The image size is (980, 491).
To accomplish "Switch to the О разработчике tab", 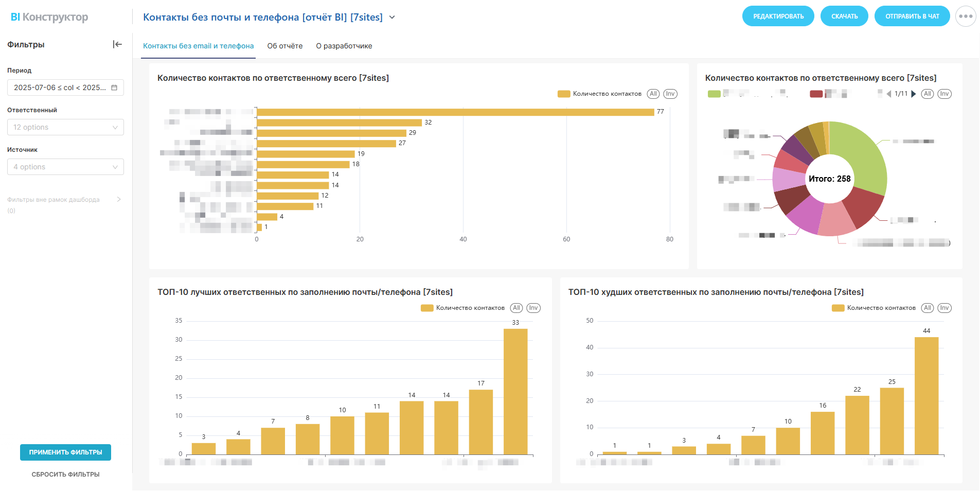I will click(344, 46).
